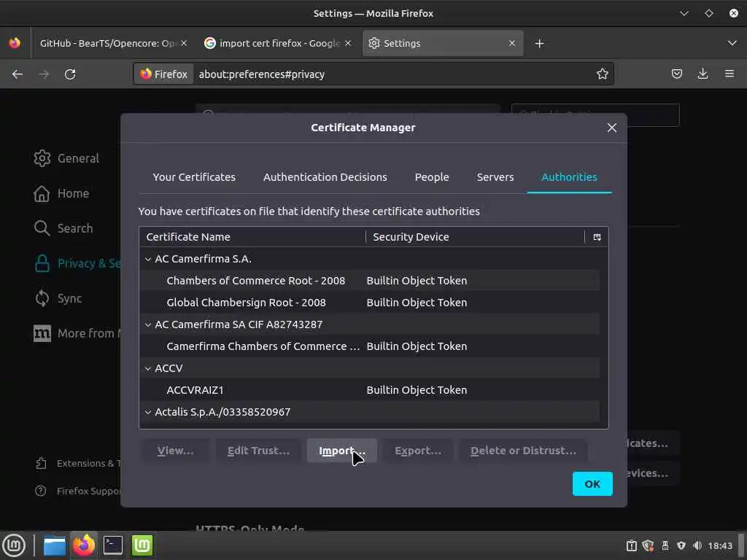
Task: Sort by Security Device column header
Action: pos(475,237)
